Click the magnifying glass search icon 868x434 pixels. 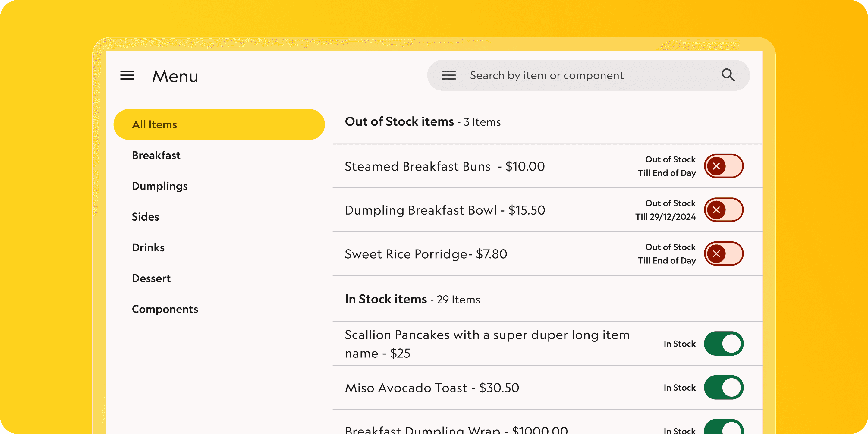coord(728,75)
